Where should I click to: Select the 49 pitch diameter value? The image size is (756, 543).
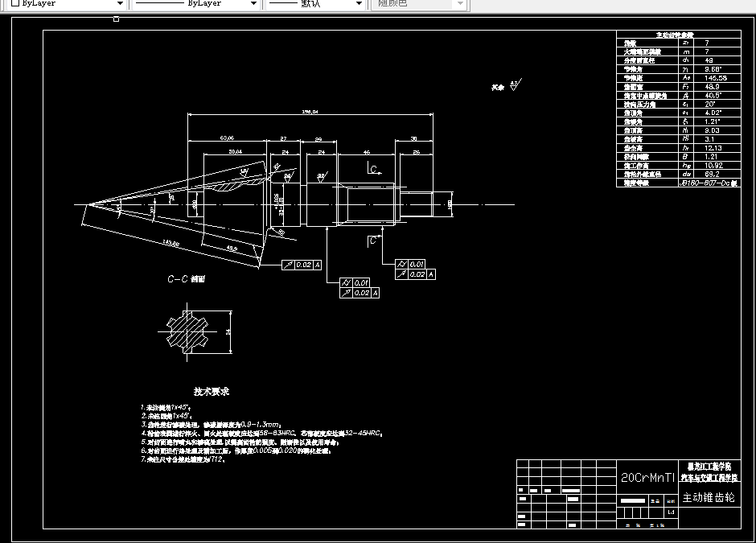tap(709, 60)
